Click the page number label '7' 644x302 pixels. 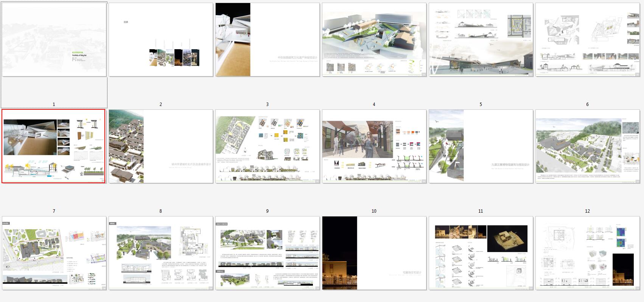[x=54, y=211]
